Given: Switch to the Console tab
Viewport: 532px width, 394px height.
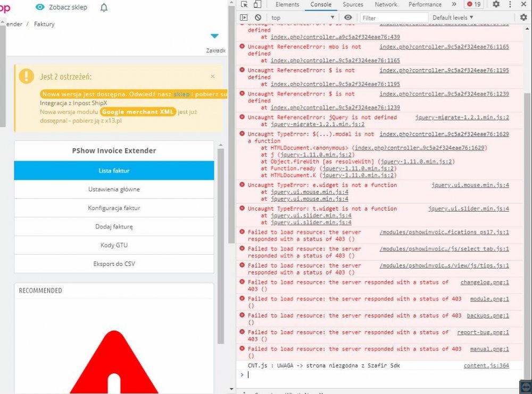Looking at the screenshot, I should click(321, 4).
